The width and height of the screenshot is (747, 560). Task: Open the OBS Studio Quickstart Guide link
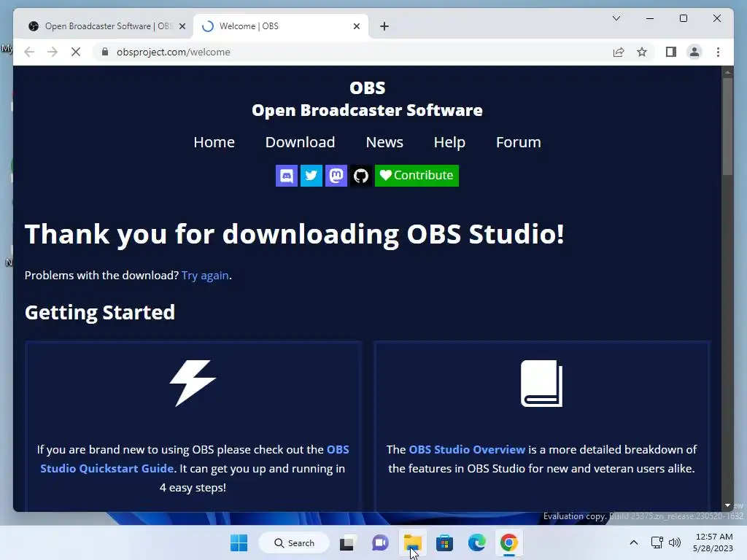point(194,459)
